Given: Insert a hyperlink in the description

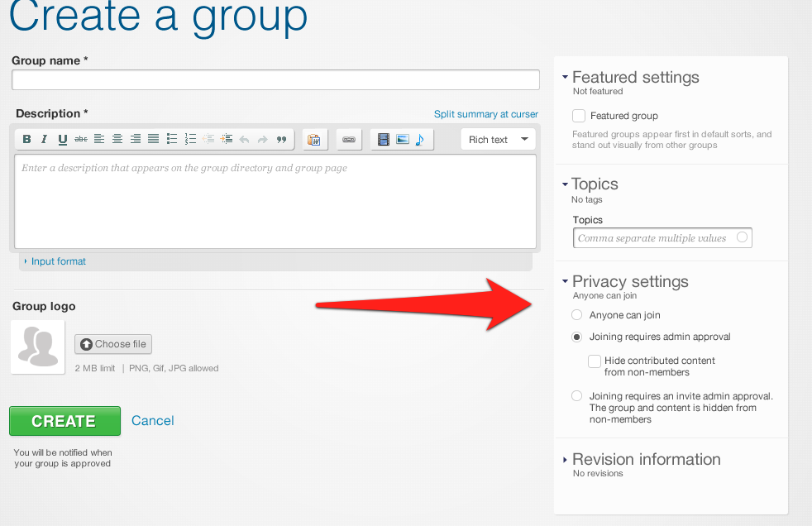Looking at the screenshot, I should (348, 139).
